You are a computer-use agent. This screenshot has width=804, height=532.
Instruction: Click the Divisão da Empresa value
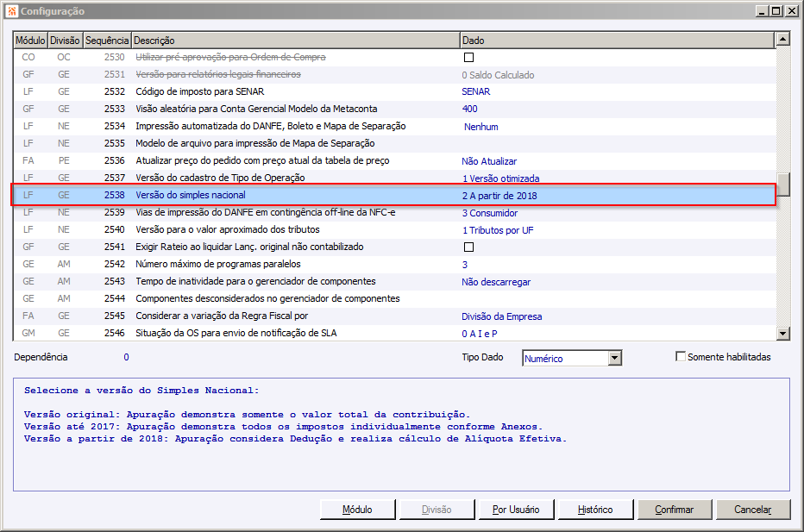pos(501,316)
